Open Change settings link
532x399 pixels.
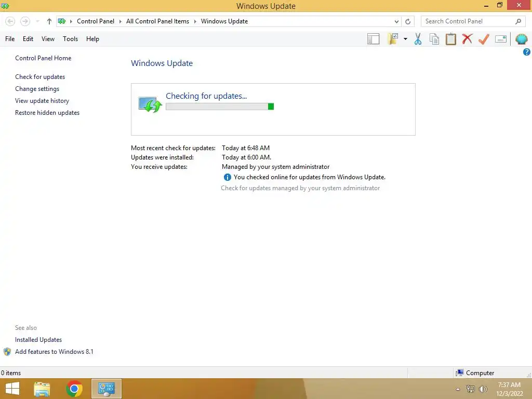pyautogui.click(x=37, y=89)
